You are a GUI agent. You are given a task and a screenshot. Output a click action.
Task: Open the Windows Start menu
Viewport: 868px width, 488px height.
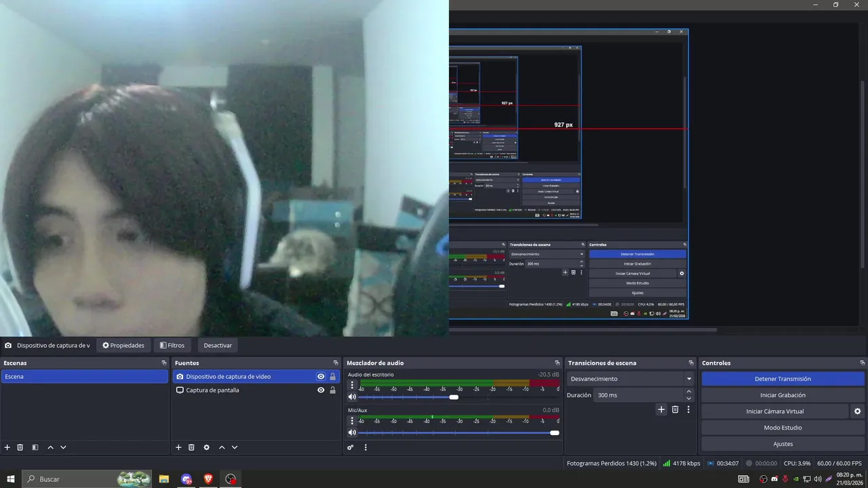(10, 479)
